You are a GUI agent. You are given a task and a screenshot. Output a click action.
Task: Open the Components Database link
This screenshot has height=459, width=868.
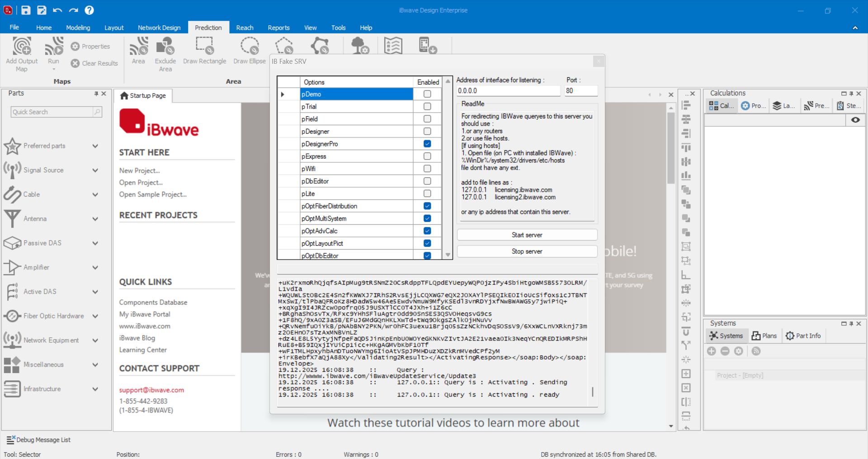pos(153,302)
